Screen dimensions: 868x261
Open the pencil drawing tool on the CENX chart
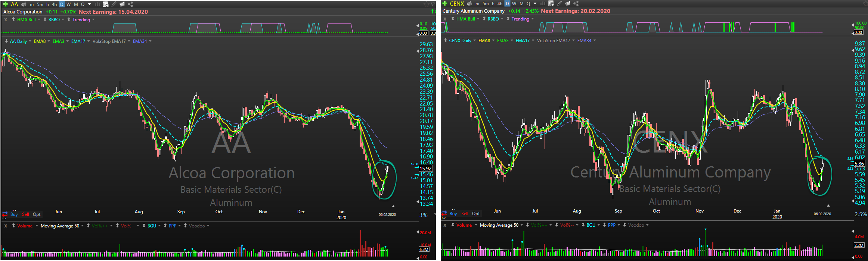[x=559, y=3]
